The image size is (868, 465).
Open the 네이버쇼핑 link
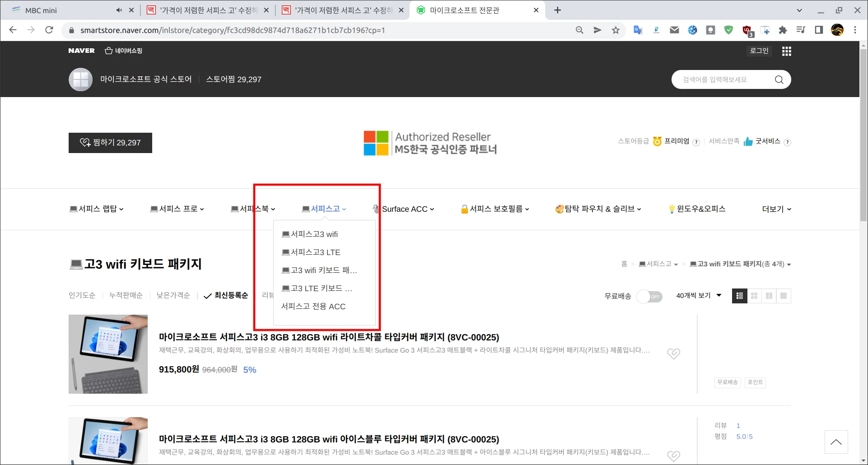(123, 51)
